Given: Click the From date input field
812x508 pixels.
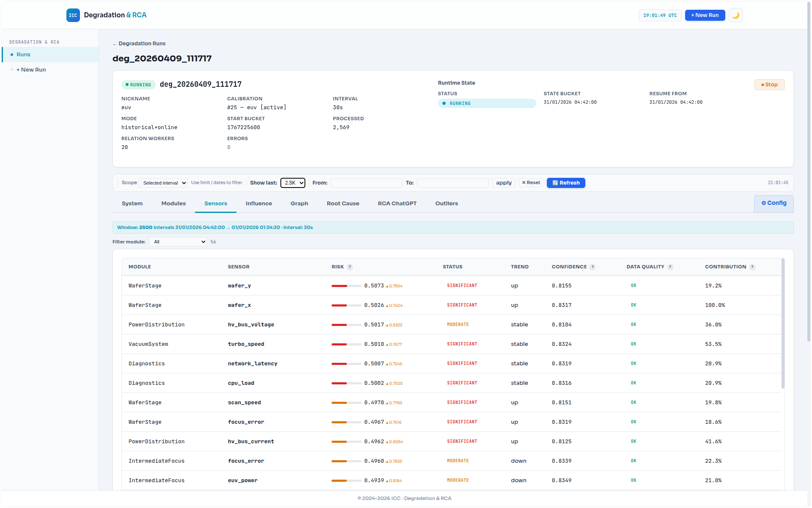Looking at the screenshot, I should 366,183.
